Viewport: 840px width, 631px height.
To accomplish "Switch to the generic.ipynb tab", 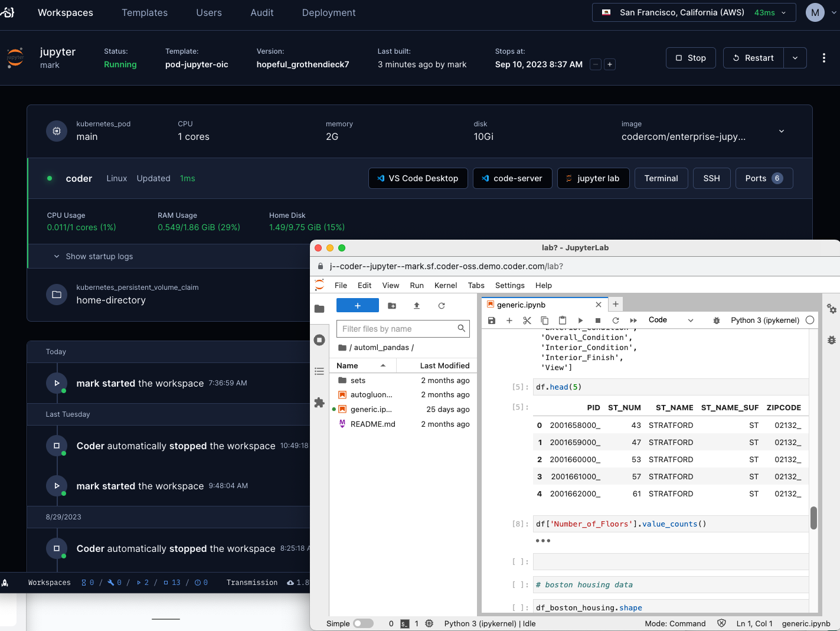I will 522,305.
